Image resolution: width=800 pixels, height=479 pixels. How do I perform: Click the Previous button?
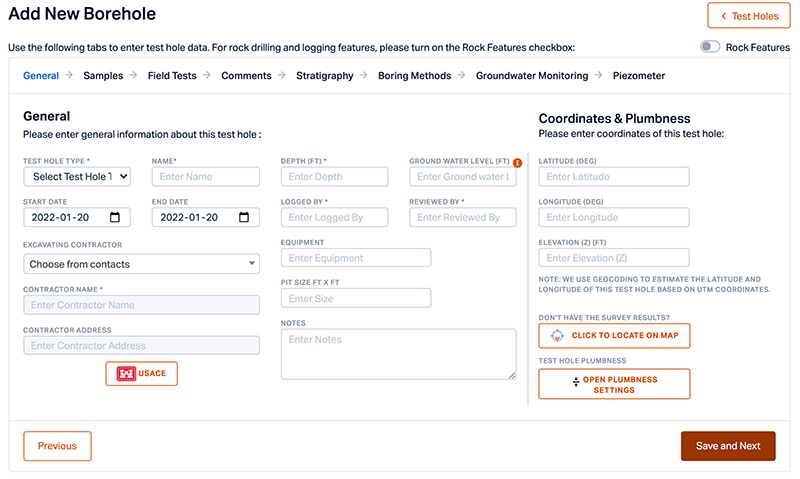point(57,446)
